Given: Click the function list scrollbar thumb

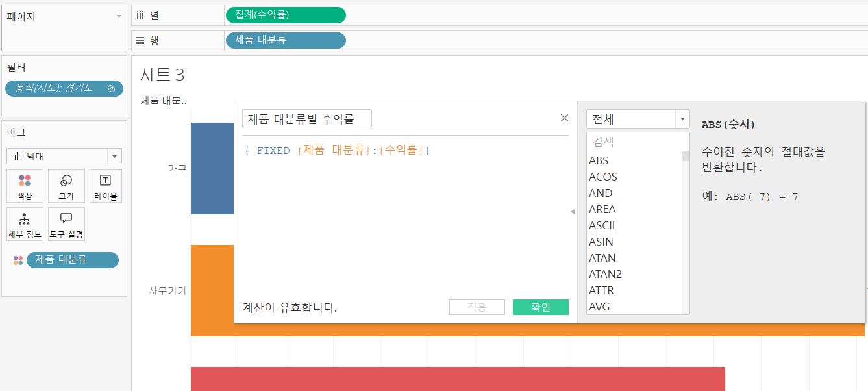Looking at the screenshot, I should [686, 156].
